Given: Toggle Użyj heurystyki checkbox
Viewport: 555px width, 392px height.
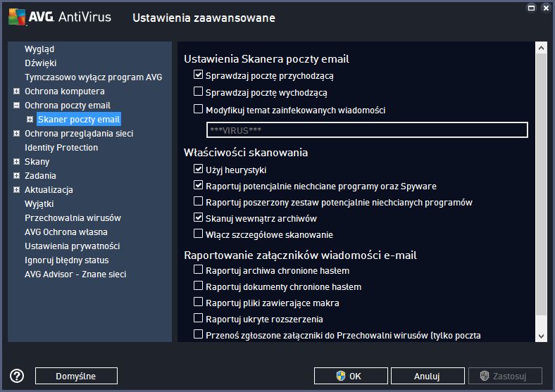Looking at the screenshot, I should pos(198,169).
